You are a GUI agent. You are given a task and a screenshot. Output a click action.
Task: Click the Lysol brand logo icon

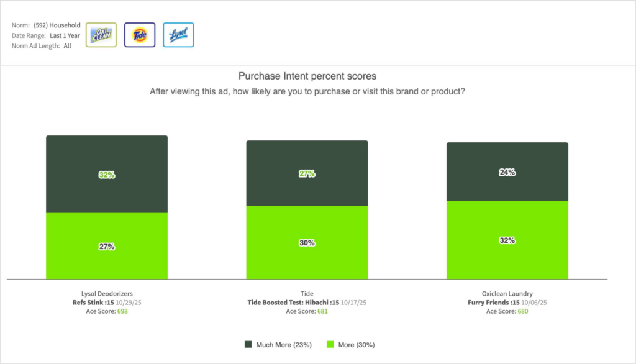point(178,35)
